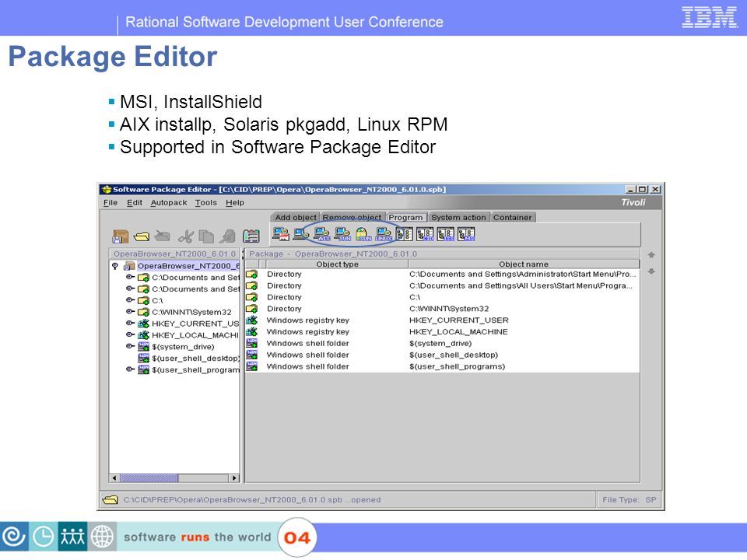Image resolution: width=747 pixels, height=560 pixels.
Task: Open the File menu
Action: (110, 202)
